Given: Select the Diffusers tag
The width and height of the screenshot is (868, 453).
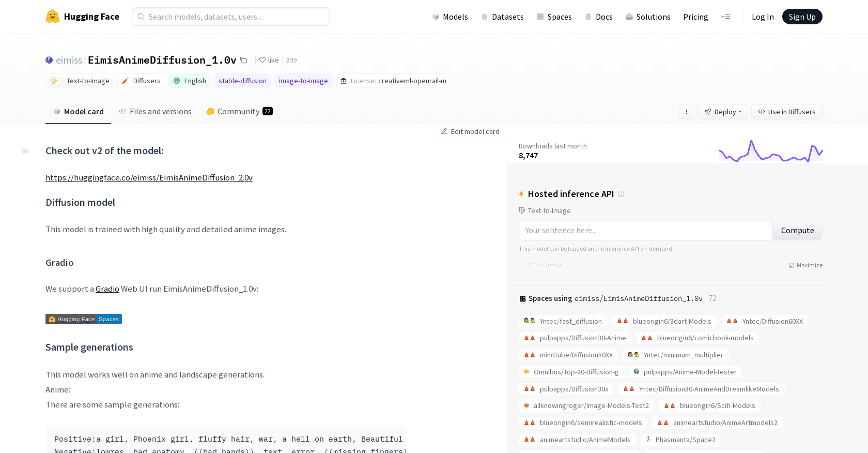Looking at the screenshot, I should click(x=141, y=81).
